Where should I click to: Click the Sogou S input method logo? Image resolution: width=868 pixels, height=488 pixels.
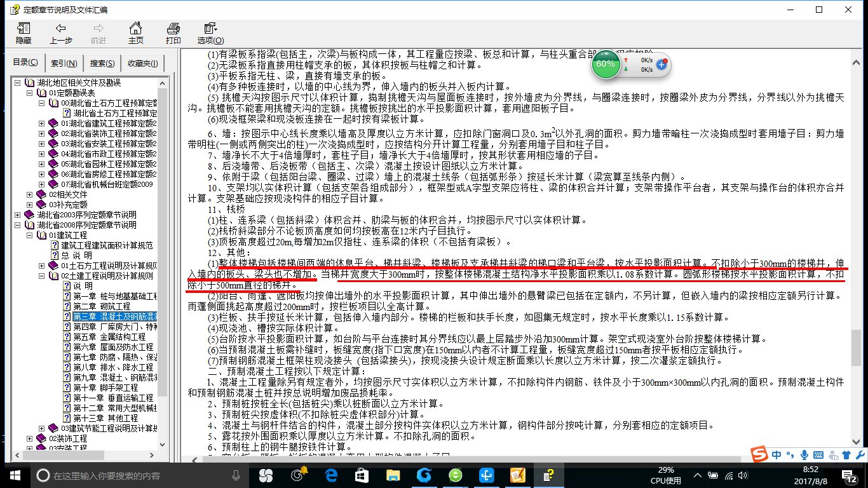759,454
